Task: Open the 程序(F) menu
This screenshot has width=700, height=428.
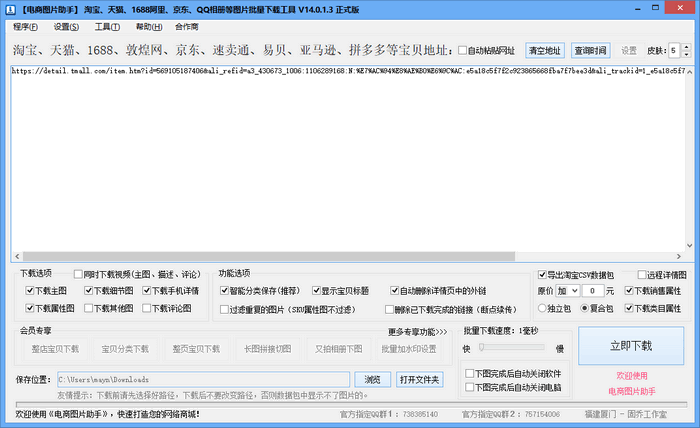Action: point(25,27)
